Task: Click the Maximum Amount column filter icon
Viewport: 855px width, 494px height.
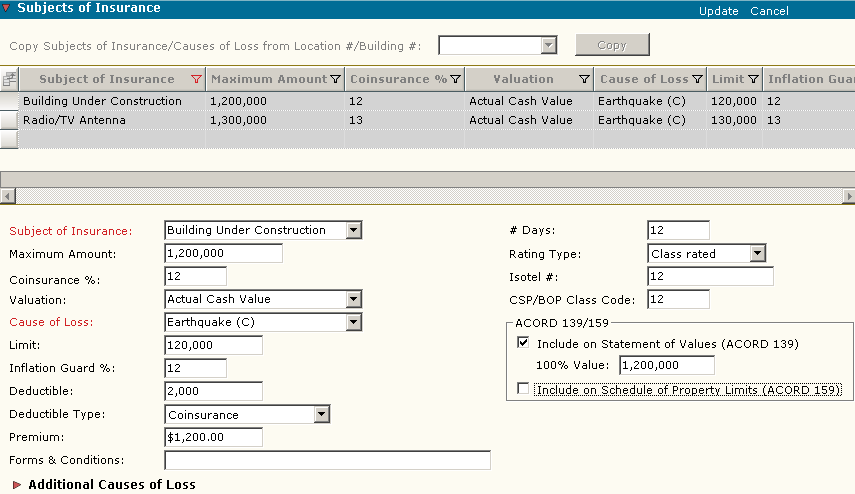Action: tap(335, 79)
